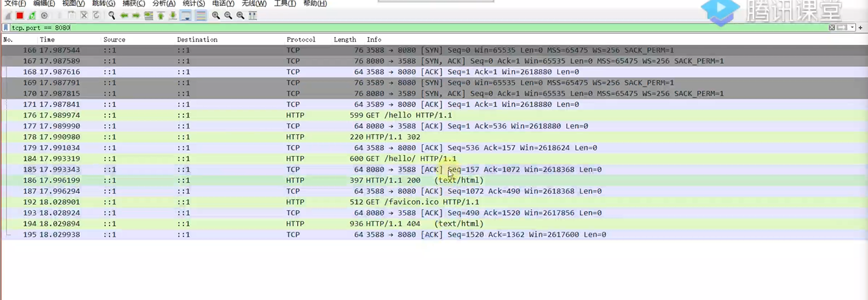Open the 帮助(H) menu
The image size is (868, 300).
click(315, 4)
